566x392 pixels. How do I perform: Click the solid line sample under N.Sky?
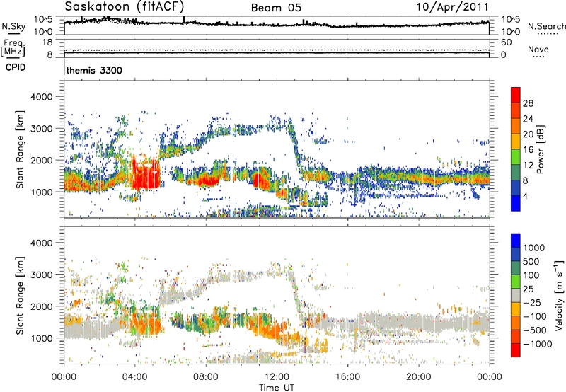coord(13,34)
